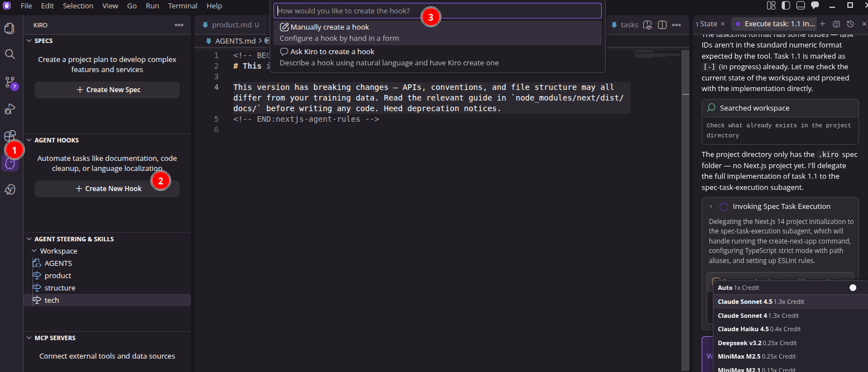868x372 pixels.
Task: Open the Search view icon
Action: tap(9, 54)
